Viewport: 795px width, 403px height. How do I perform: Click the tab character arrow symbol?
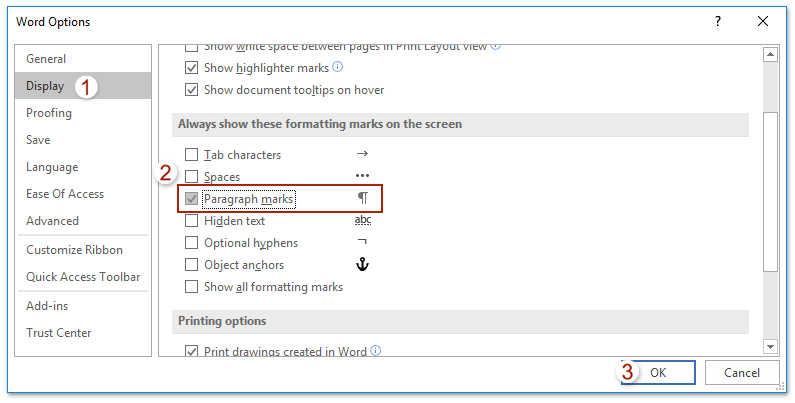click(x=362, y=154)
